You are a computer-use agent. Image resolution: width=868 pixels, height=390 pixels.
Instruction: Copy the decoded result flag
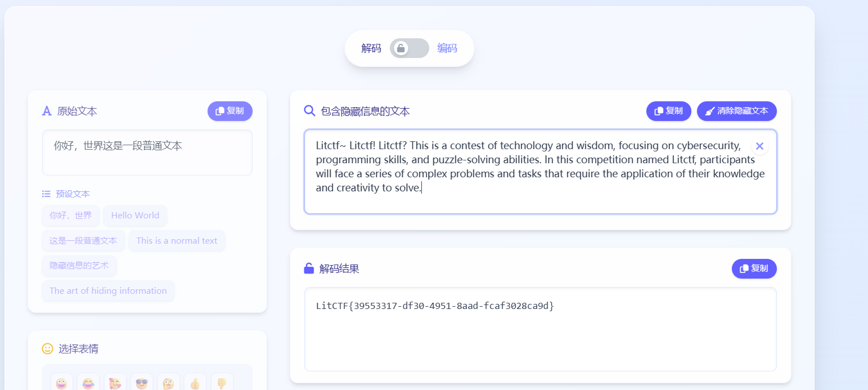tap(754, 268)
